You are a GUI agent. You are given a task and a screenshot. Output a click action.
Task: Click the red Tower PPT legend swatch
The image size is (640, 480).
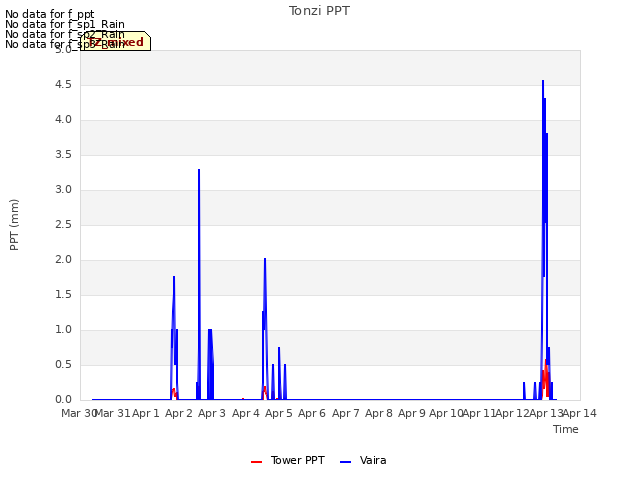[256, 462]
